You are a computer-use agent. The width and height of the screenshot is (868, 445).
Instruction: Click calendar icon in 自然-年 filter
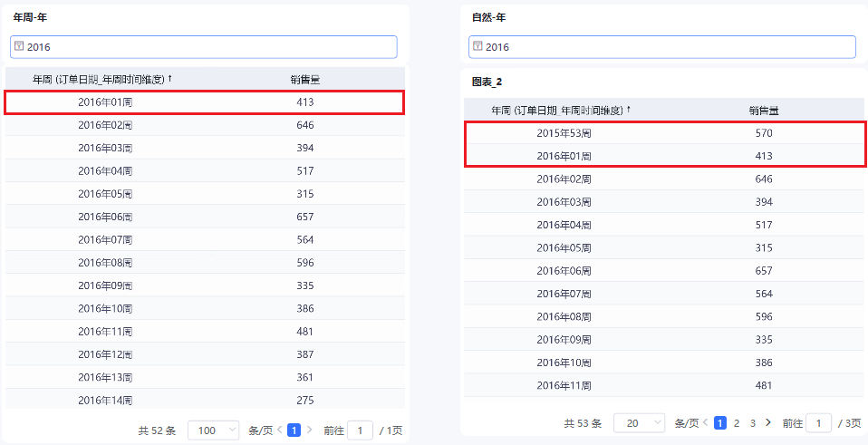point(477,46)
